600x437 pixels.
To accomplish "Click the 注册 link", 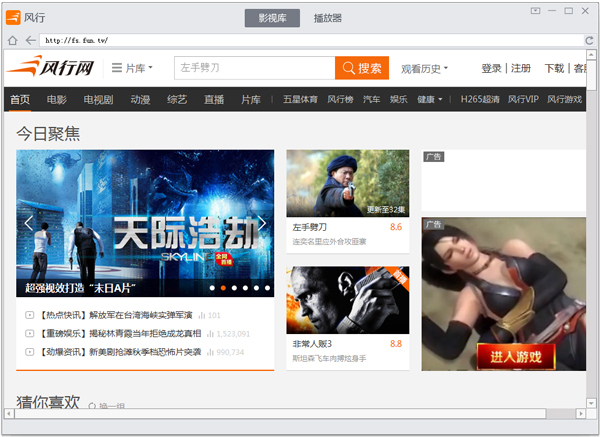I will (x=521, y=68).
